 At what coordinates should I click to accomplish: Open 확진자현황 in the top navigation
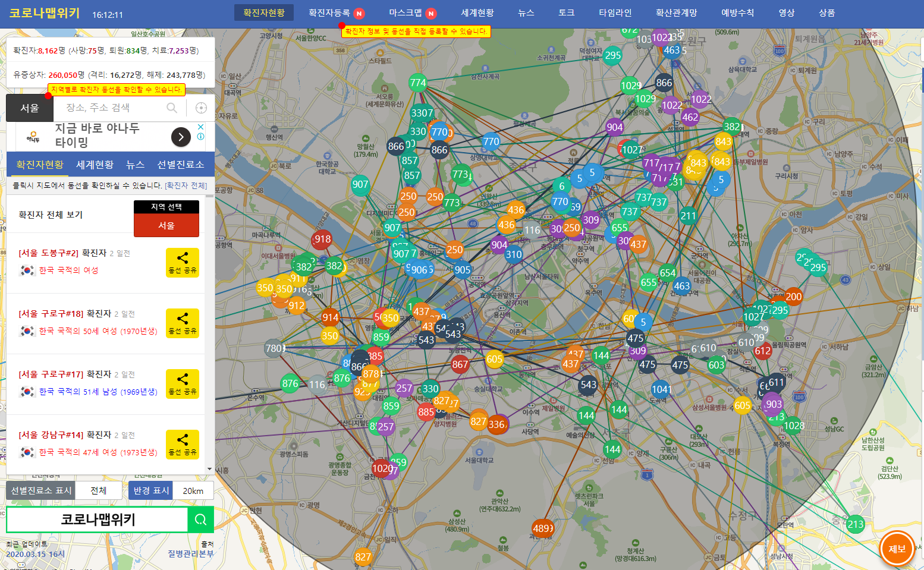264,12
